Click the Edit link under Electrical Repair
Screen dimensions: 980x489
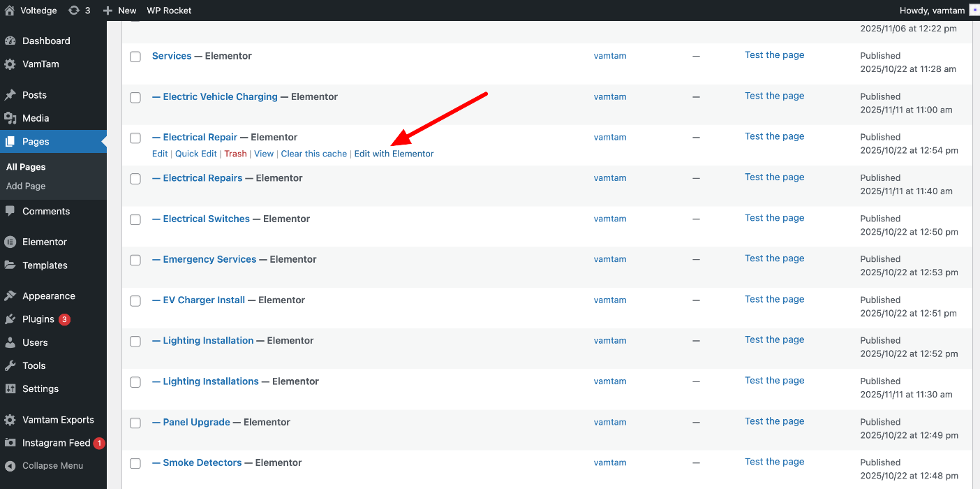pos(160,154)
